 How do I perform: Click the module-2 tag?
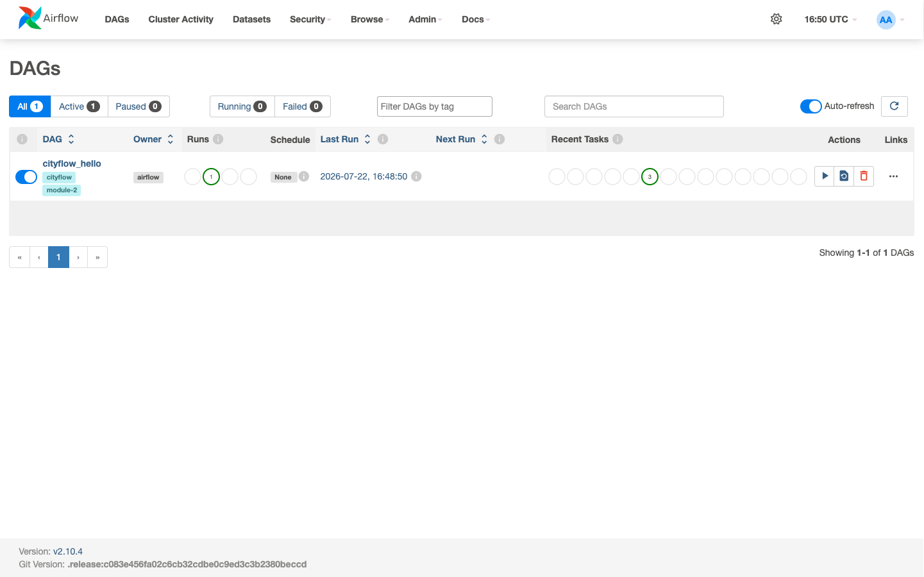tap(62, 190)
